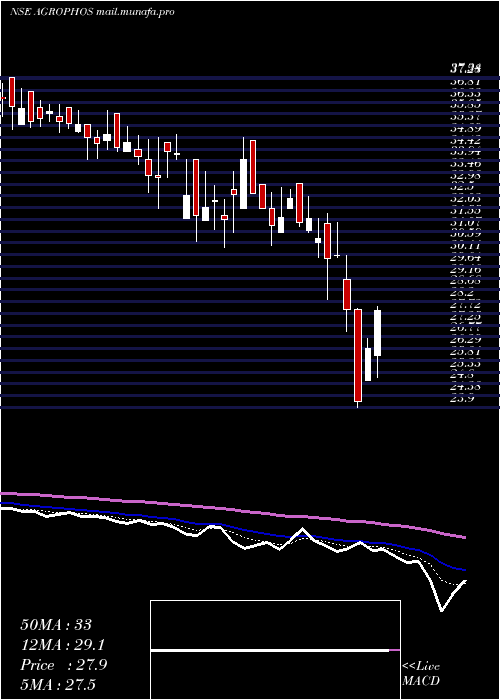Click the 26.29 price axis label

pyautogui.click(x=465, y=340)
